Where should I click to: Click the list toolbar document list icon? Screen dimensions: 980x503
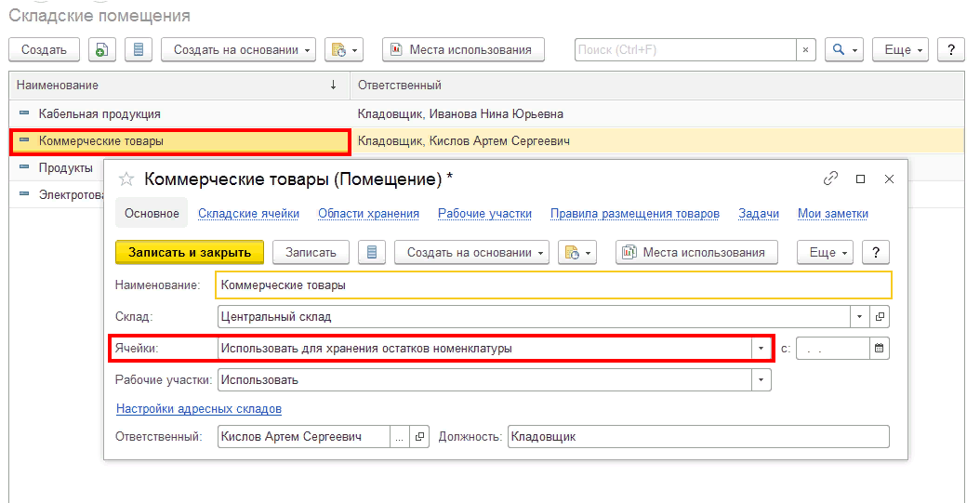pyautogui.click(x=139, y=50)
